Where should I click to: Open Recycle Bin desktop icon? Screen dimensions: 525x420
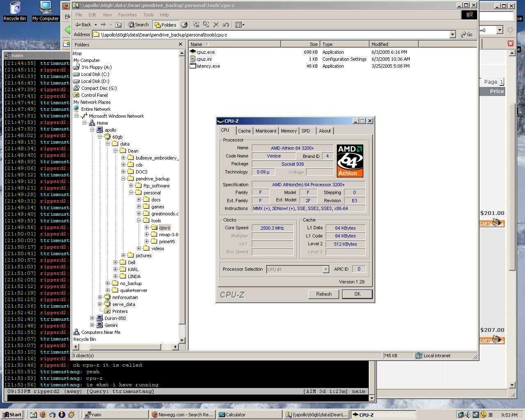point(15,11)
